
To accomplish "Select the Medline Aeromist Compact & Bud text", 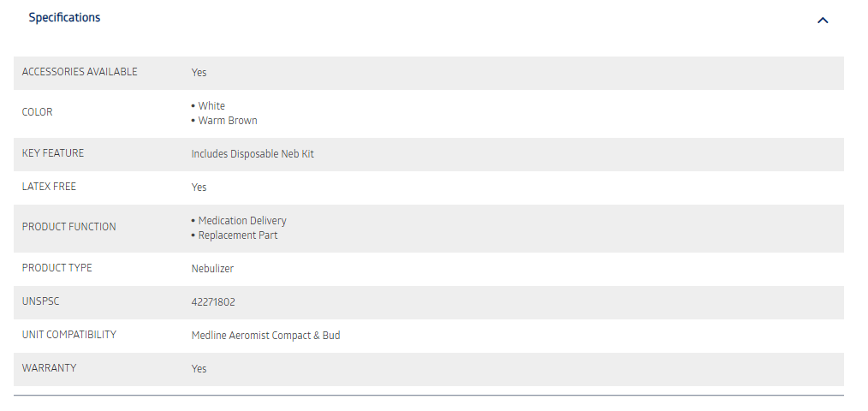I will [x=265, y=336].
